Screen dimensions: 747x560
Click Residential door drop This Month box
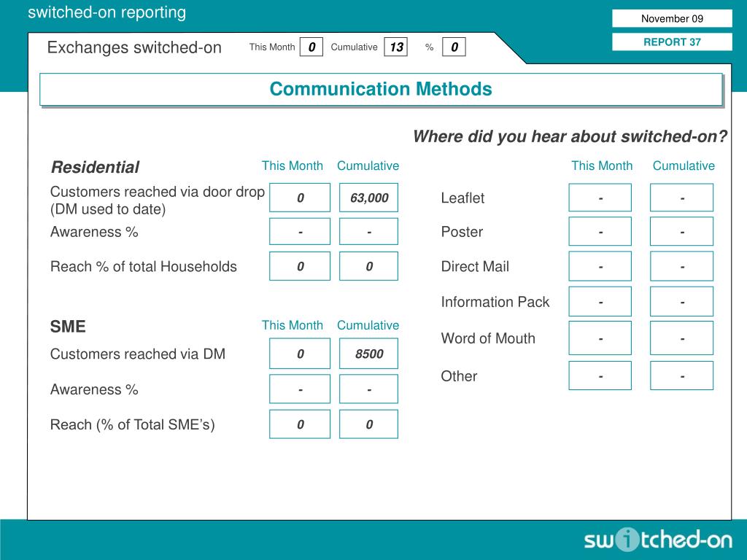[300, 198]
